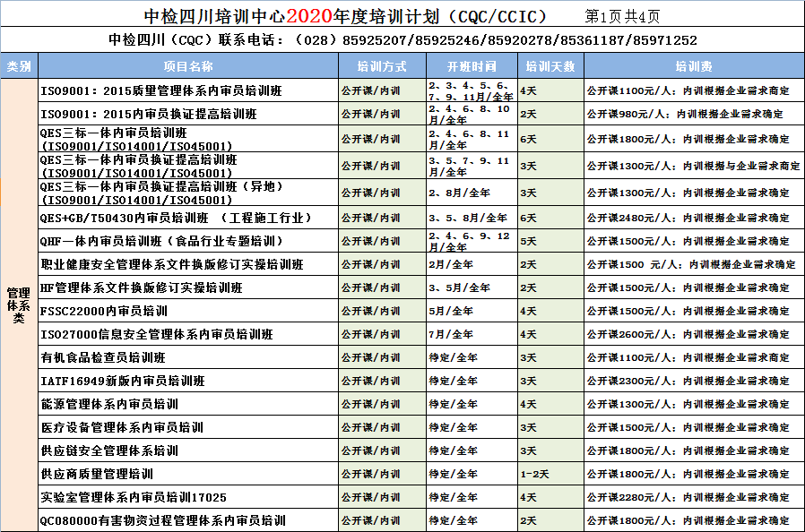Click the 公开课2600元/人 fee cell
This screenshot has height=532, width=805.
pyautogui.click(x=693, y=334)
